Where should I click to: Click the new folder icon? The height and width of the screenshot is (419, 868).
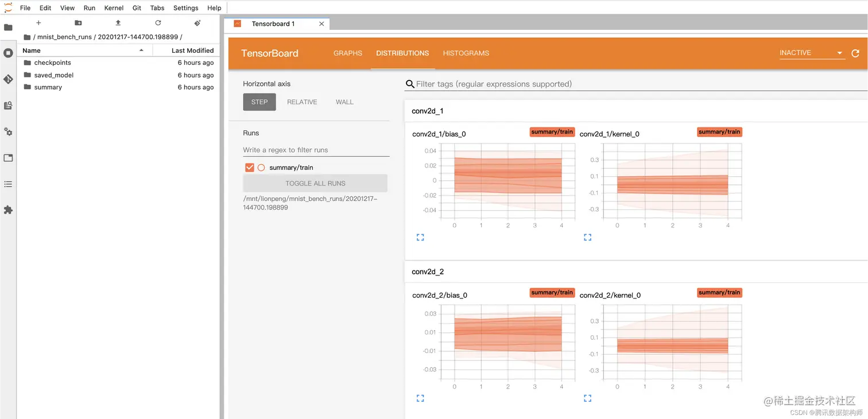(78, 23)
